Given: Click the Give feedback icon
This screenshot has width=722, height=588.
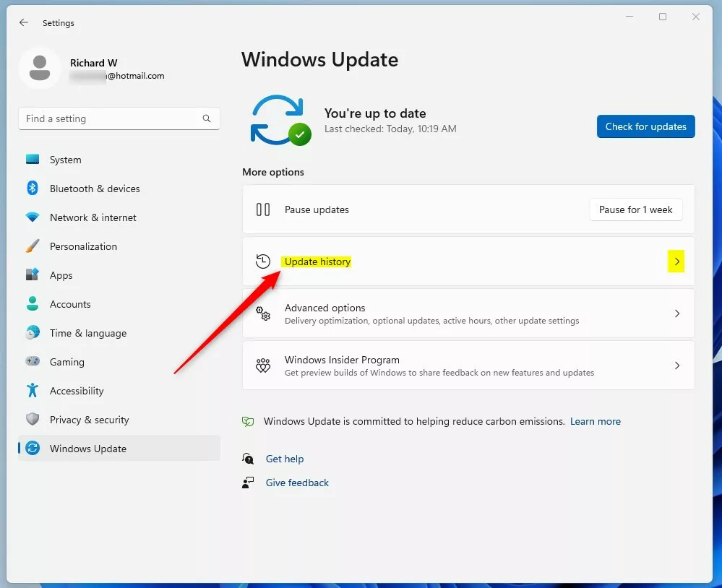Looking at the screenshot, I should [x=248, y=483].
